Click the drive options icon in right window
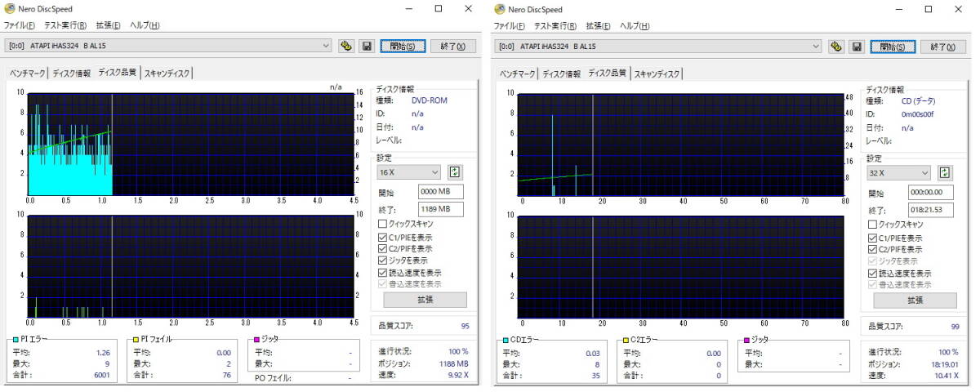 pyautogui.click(x=836, y=47)
